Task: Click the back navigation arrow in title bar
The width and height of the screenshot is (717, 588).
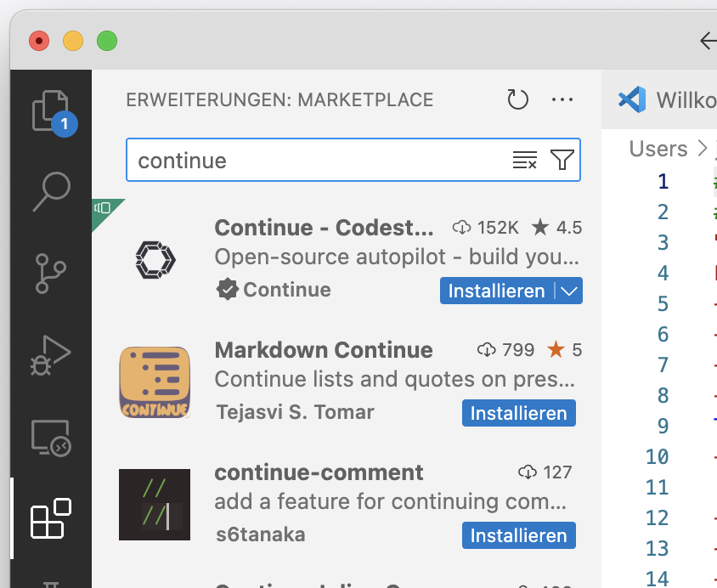Action: tap(709, 41)
